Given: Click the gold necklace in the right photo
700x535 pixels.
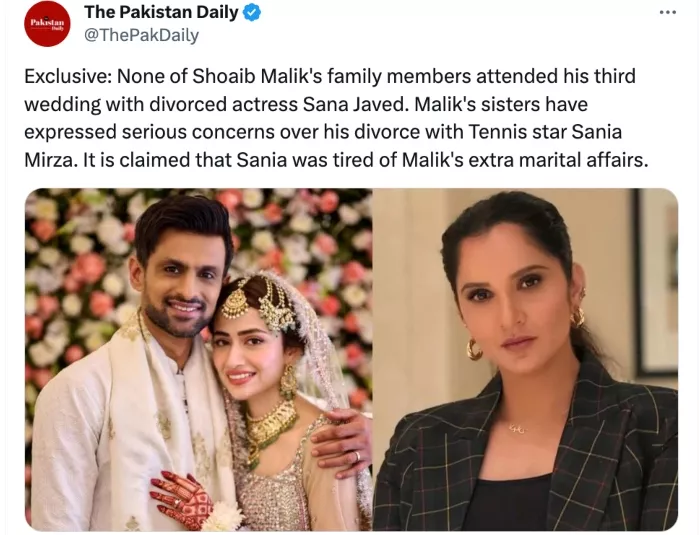Looking at the screenshot, I should [x=516, y=428].
